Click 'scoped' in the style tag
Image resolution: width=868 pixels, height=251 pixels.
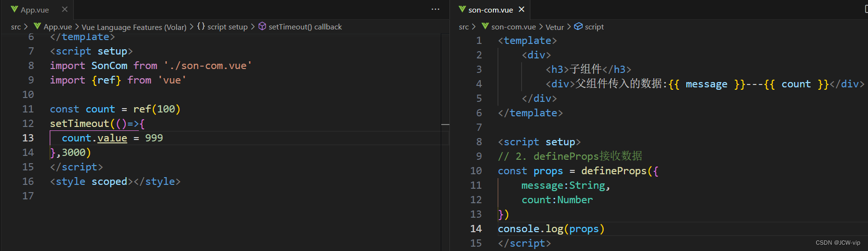(x=109, y=181)
